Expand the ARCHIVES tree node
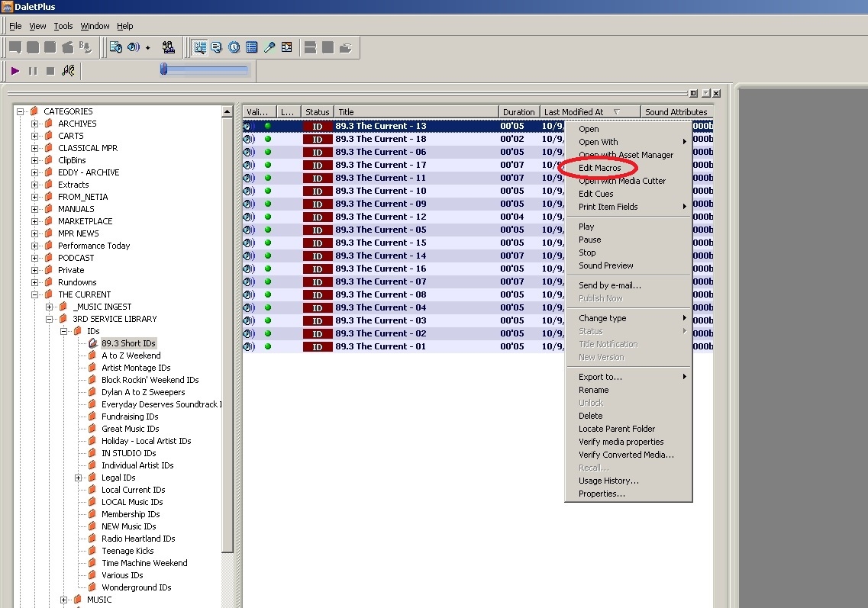The height and width of the screenshot is (608, 868). tap(34, 124)
